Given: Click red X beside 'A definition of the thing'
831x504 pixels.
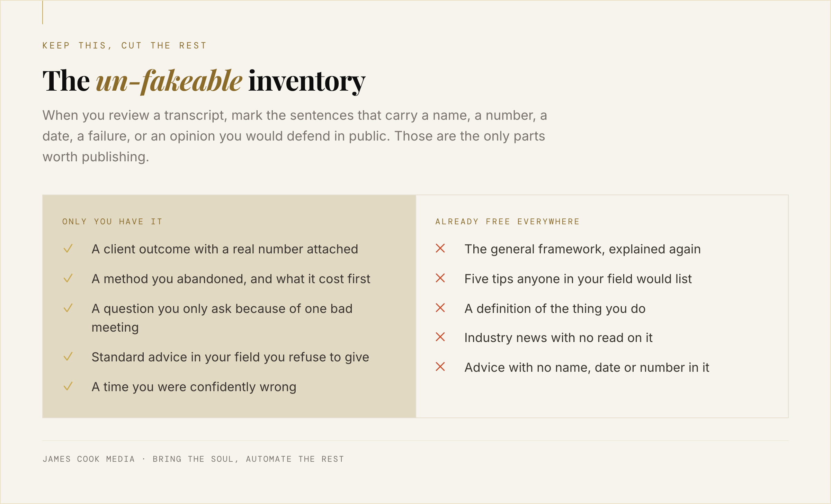Looking at the screenshot, I should pyautogui.click(x=440, y=308).
